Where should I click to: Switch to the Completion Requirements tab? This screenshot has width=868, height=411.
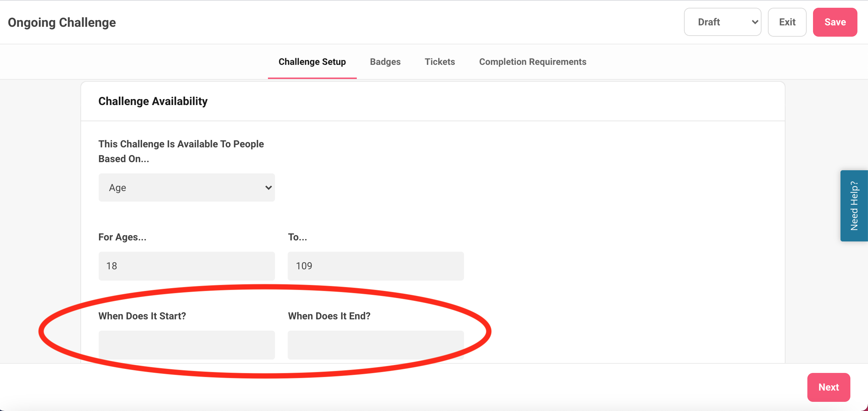click(532, 62)
